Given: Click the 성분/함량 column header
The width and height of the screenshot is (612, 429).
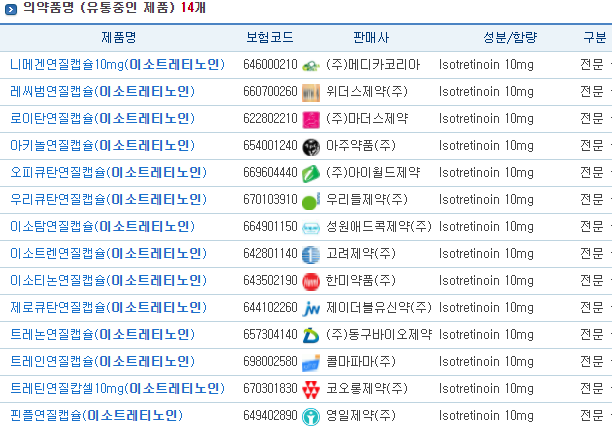Looking at the screenshot, I should (510, 37).
